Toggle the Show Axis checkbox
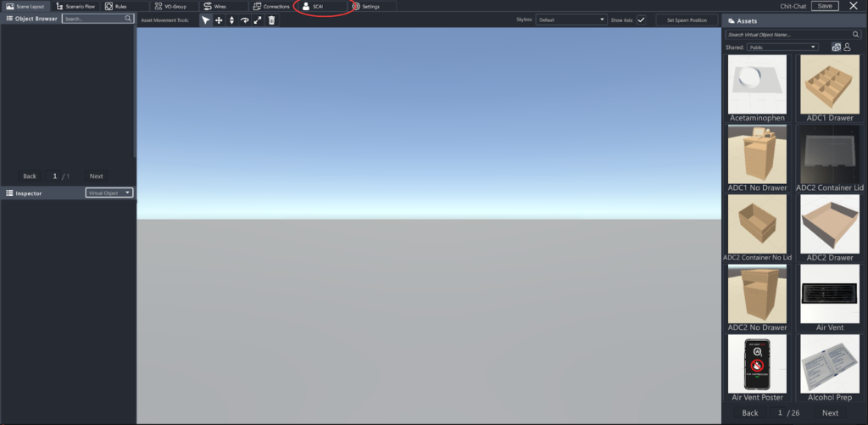868x425 pixels. 641,20
